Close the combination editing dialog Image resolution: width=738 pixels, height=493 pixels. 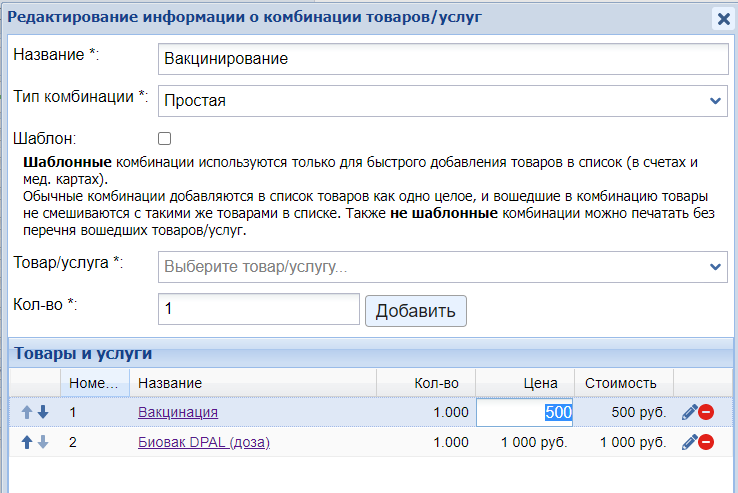(x=723, y=18)
